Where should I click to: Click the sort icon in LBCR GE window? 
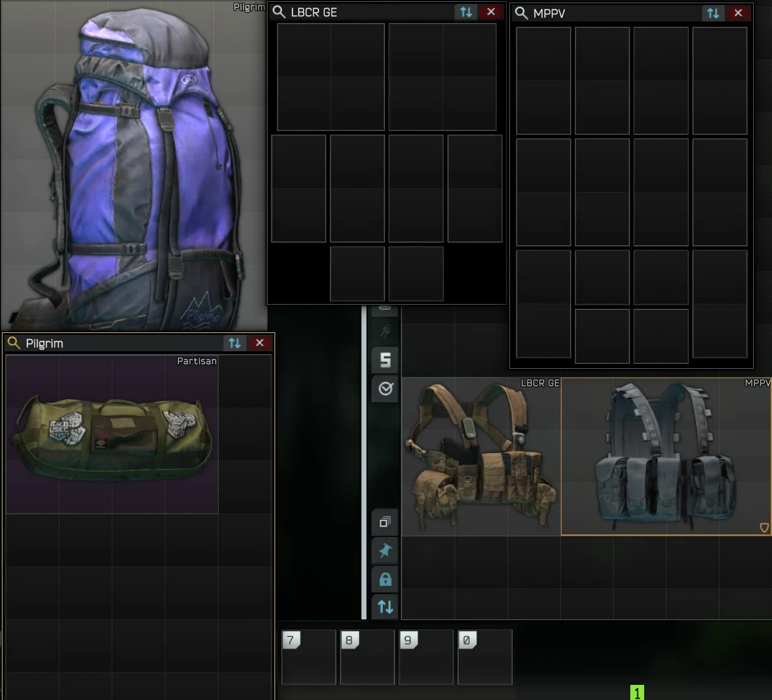pyautogui.click(x=466, y=12)
